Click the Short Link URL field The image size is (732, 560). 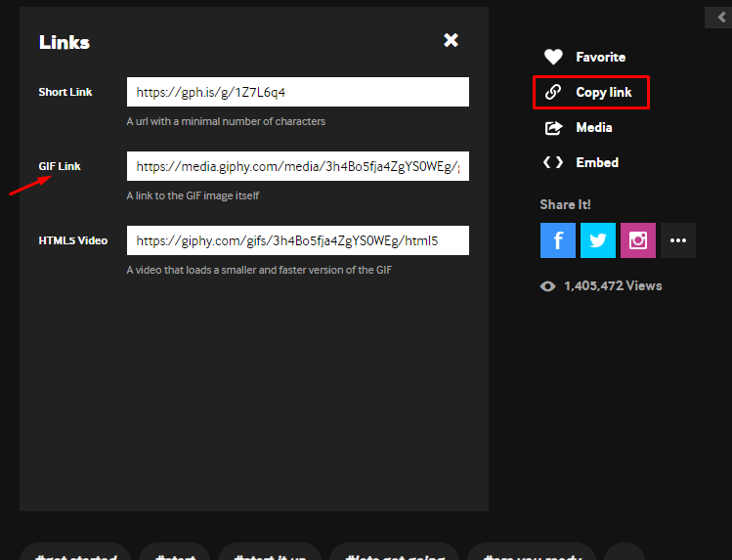click(x=298, y=92)
